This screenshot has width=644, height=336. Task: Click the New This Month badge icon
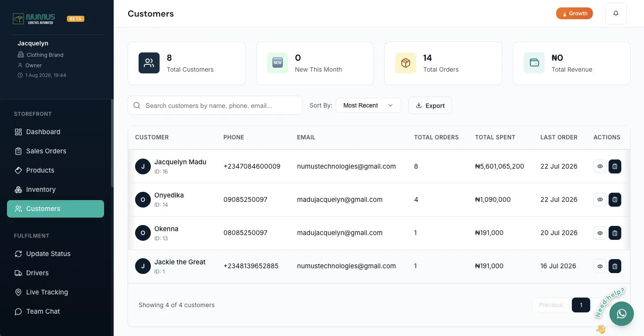pyautogui.click(x=278, y=63)
